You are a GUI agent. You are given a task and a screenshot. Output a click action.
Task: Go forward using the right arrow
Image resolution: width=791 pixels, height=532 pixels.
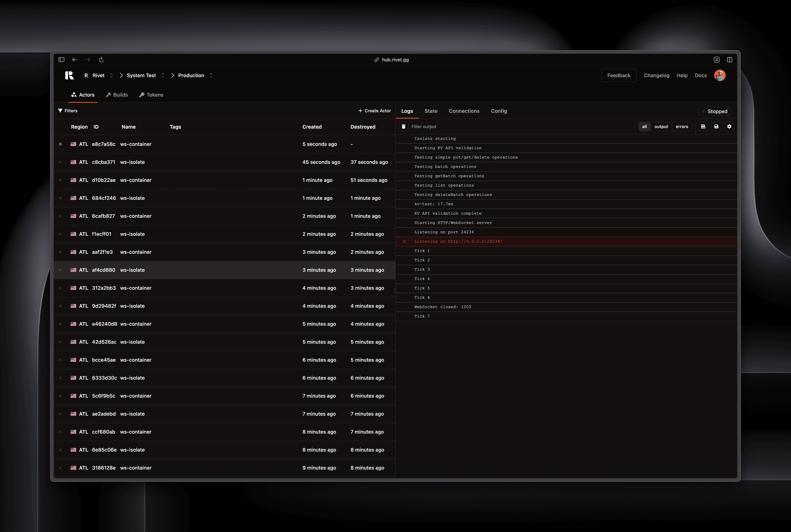click(88, 60)
